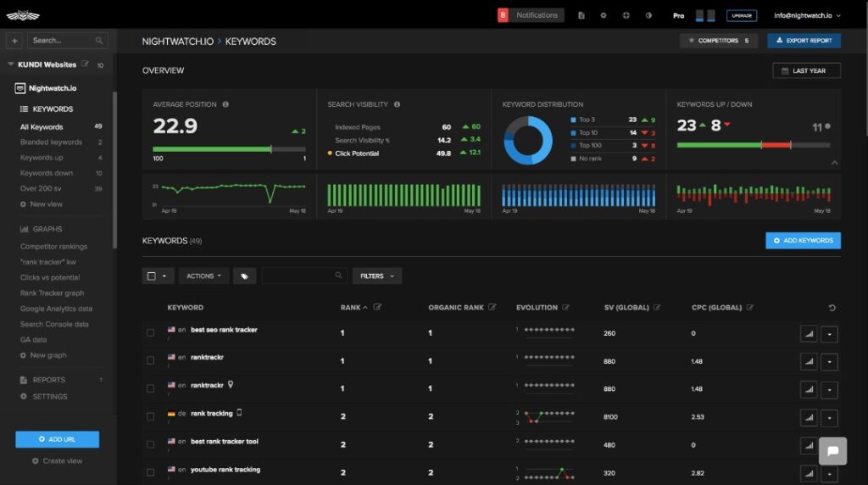The height and width of the screenshot is (485, 868).
Task: Open the info@nightwatch.io account menu
Action: 807,15
